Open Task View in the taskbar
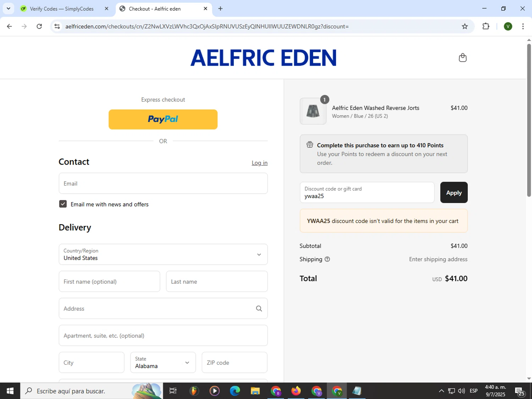 click(x=173, y=391)
